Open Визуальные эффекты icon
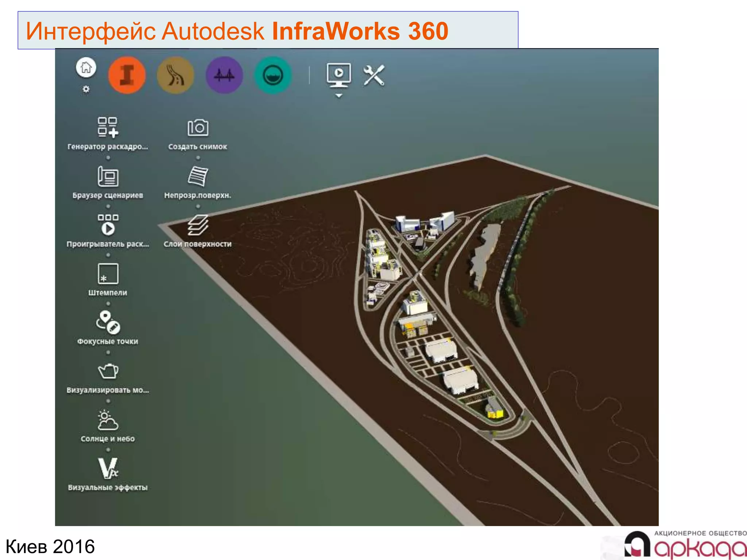Screen dimensions: 747x560 click(108, 468)
